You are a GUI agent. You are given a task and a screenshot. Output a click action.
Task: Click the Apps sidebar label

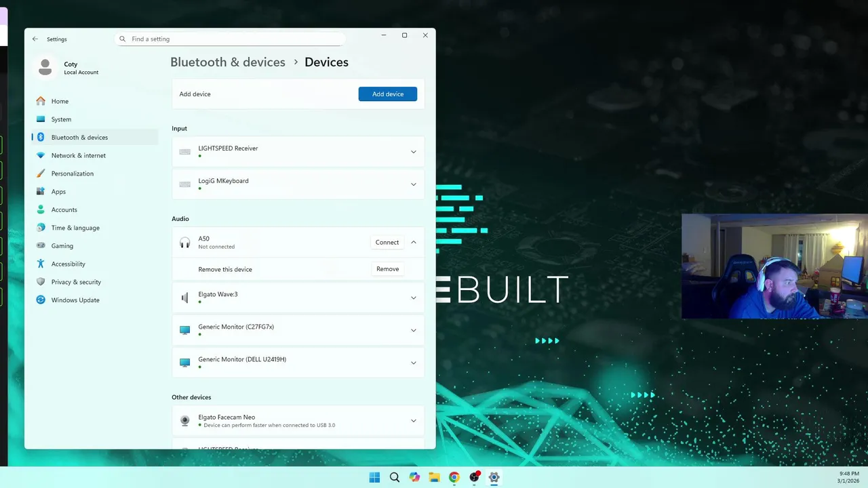point(58,192)
